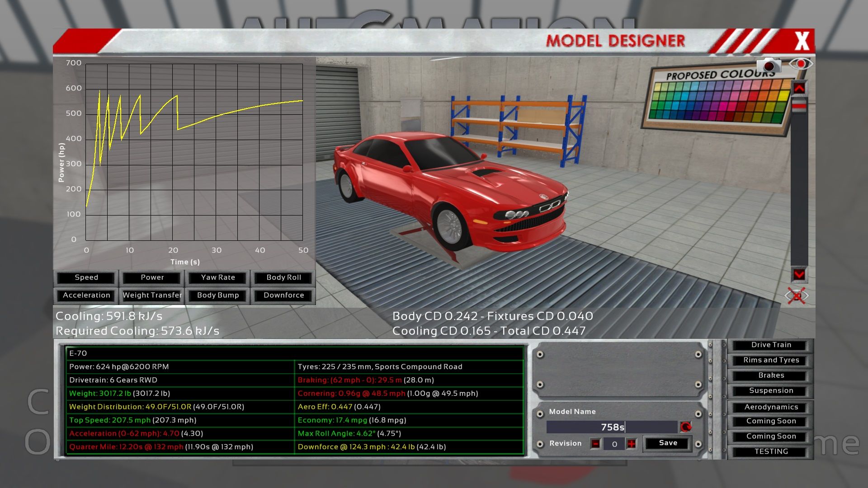Click the crossed-out eye hide icon

tap(797, 296)
